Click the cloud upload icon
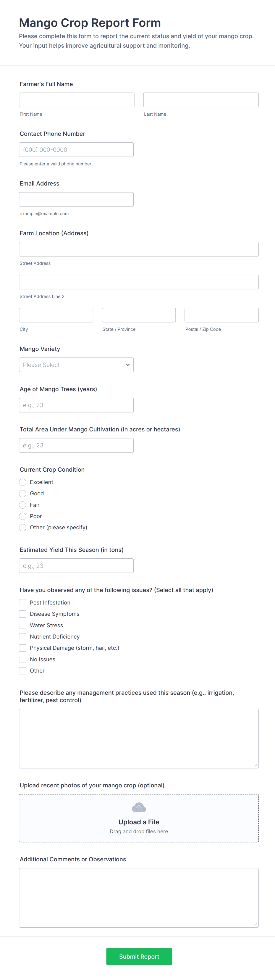Viewport: 275px width, 980px height. 139,807
